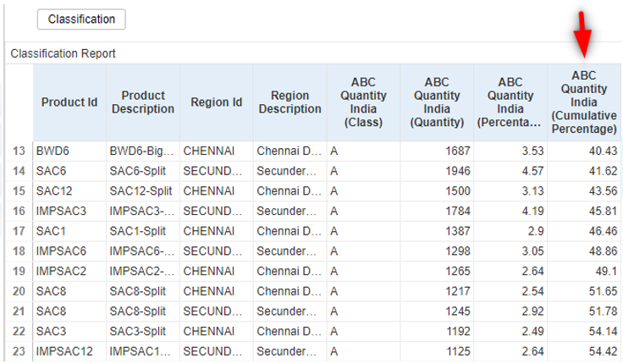Viewport: 623px width, 364px height.
Task: Click ABC Quantity India (Class) header
Action: [363, 102]
